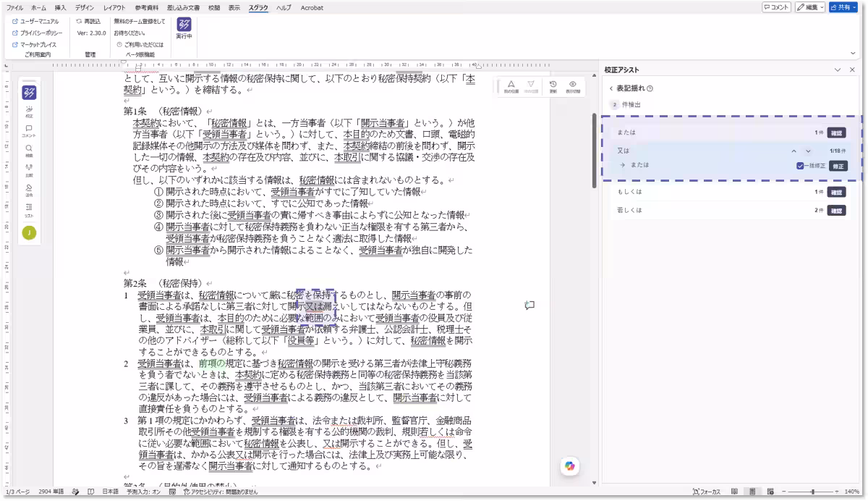This screenshot has width=868, height=501.
Task: Select the もしくは list row text
Action: click(629, 192)
